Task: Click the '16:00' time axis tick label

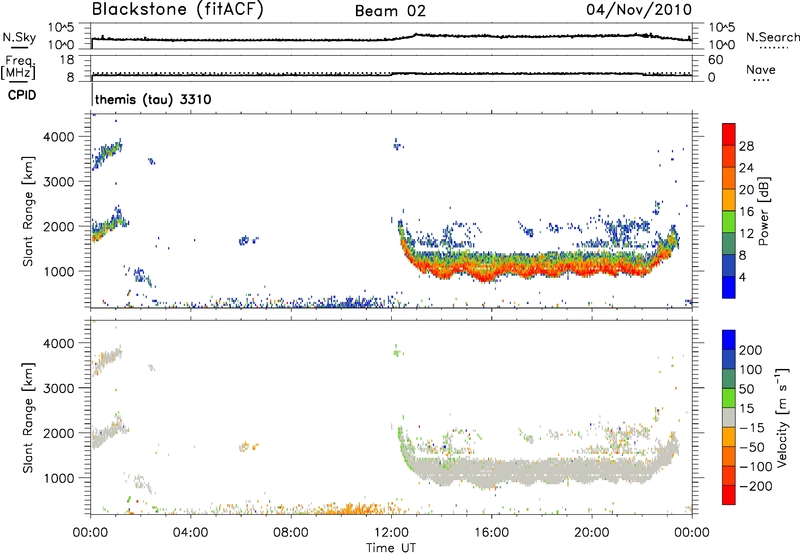Action: 491,533
